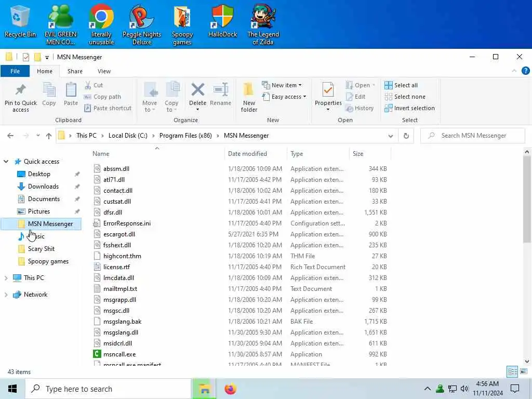Navigate to Local Disk (C:) breadcrumb

[128, 136]
